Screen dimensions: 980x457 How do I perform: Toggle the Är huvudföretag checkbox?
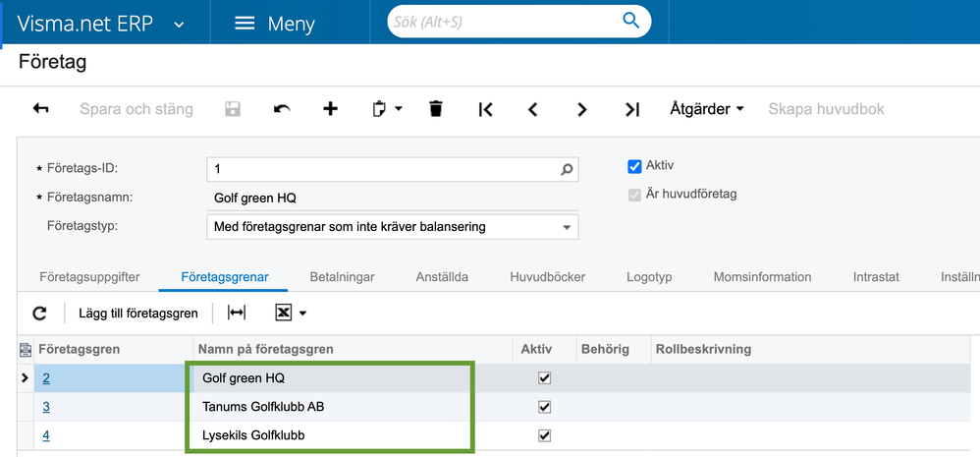(635, 195)
